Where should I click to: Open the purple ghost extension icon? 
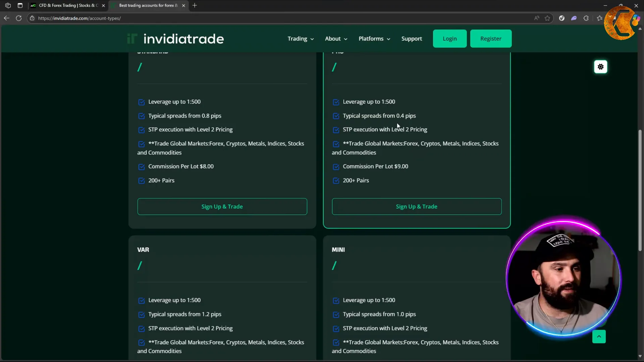(x=574, y=18)
